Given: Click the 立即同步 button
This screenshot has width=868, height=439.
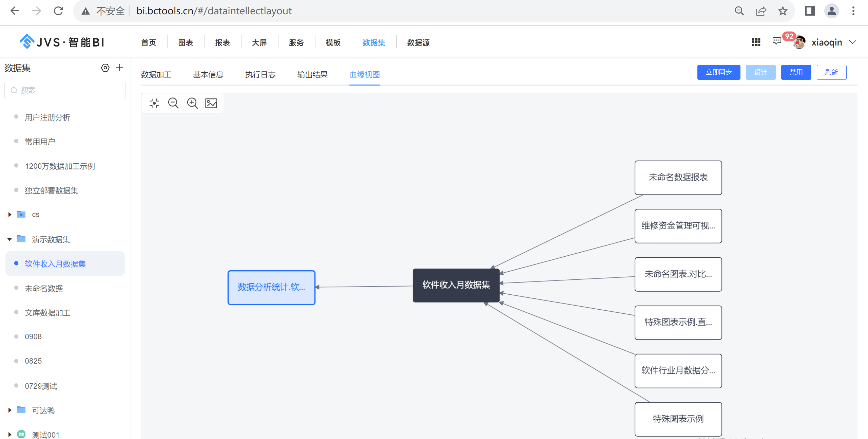Looking at the screenshot, I should tap(718, 72).
